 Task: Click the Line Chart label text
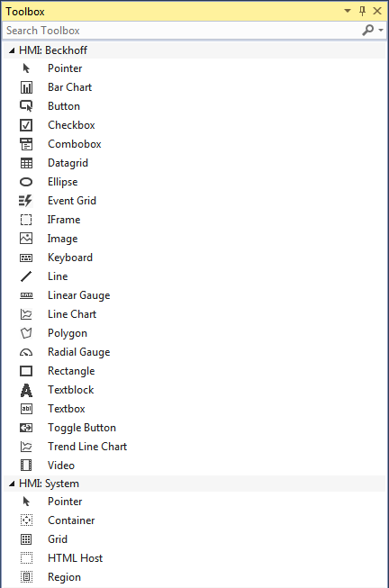click(x=72, y=314)
